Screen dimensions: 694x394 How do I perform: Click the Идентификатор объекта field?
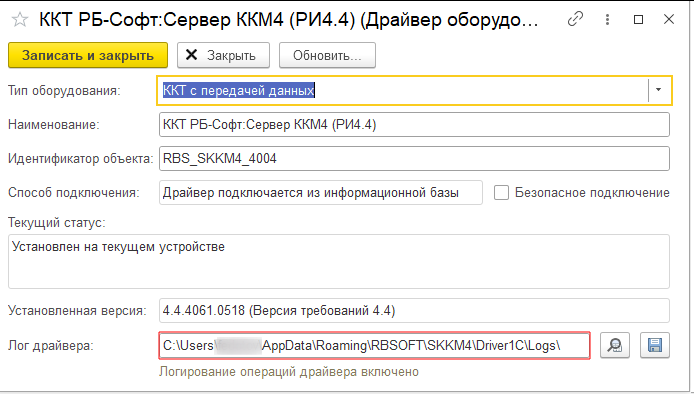pos(414,158)
